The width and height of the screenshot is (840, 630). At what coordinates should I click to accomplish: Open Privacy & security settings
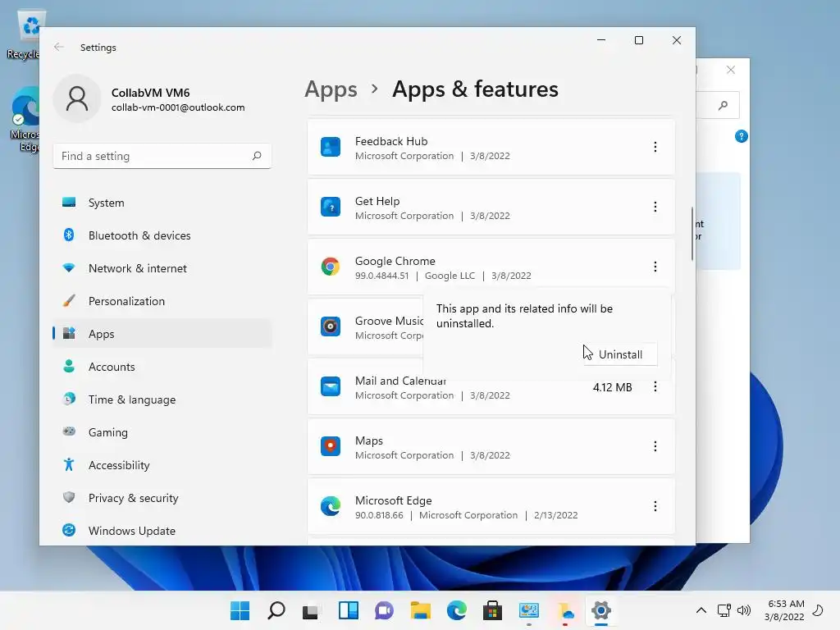coord(162,498)
